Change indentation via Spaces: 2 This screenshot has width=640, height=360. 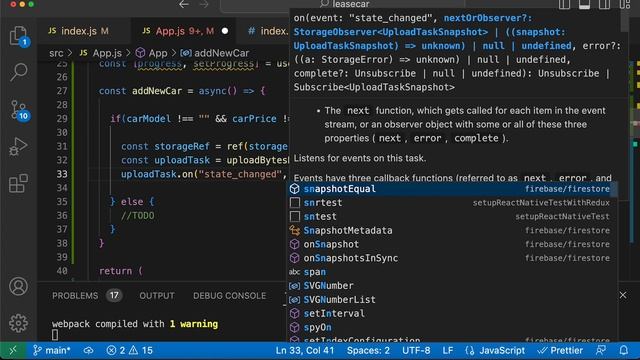368,350
